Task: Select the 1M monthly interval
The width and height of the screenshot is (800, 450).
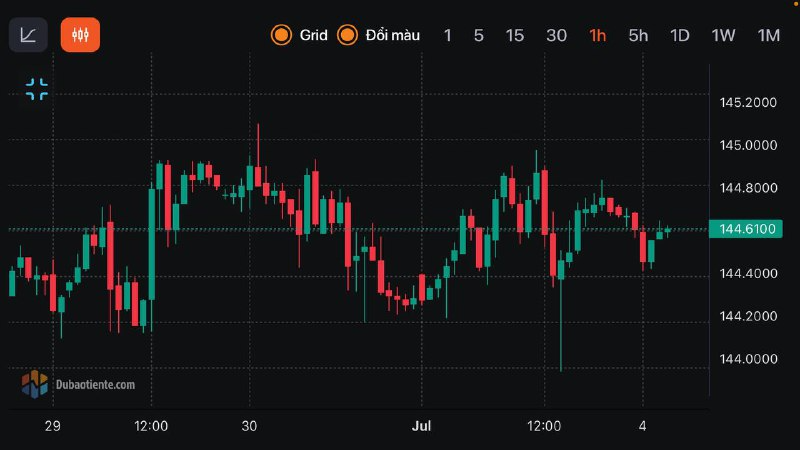Action: point(768,36)
